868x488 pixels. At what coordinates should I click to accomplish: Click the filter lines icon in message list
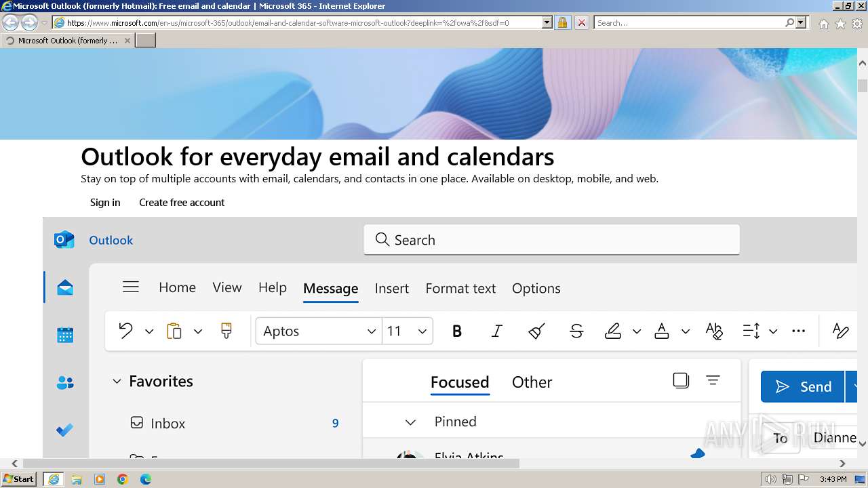coord(713,380)
